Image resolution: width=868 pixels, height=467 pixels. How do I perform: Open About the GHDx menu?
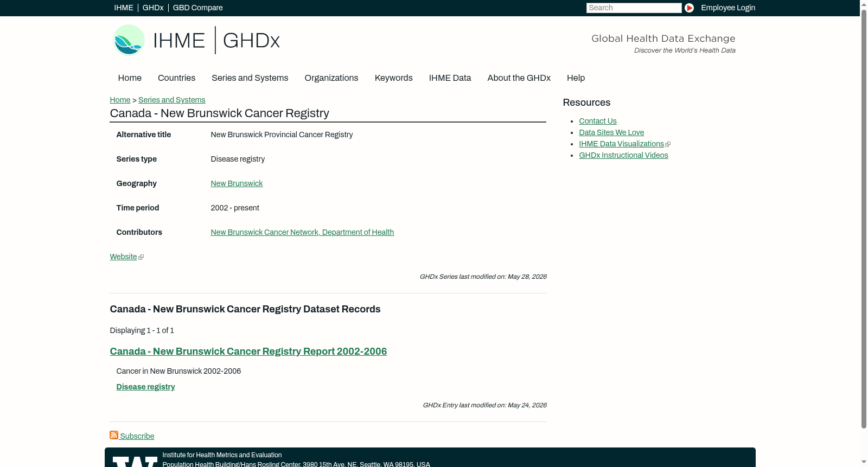tap(519, 78)
